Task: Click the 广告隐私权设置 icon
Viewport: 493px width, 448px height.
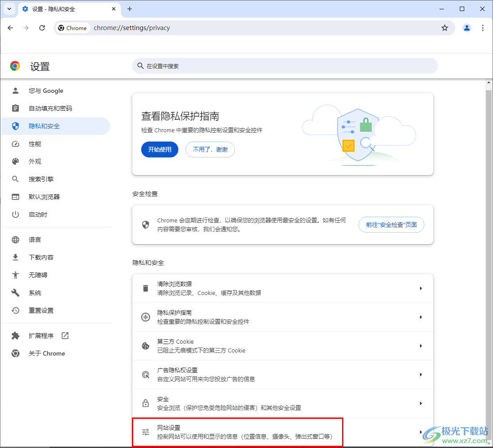Action: point(146,375)
